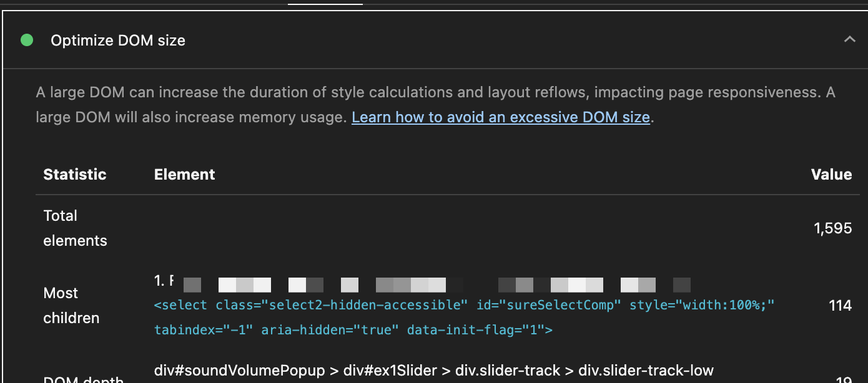This screenshot has height=383, width=868.
Task: Click the div.slider-track-low selector segment
Action: pyautogui.click(x=646, y=371)
